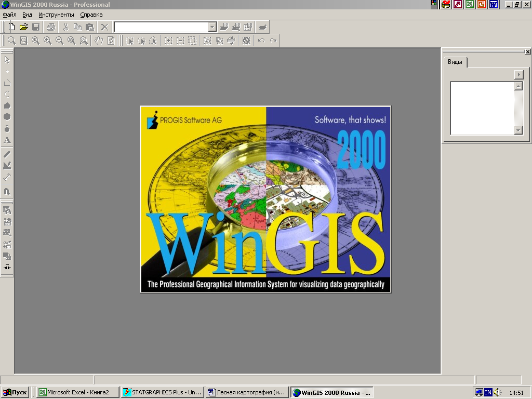532x399 pixels.
Task: Click the Copy icon in the toolbar
Action: (x=78, y=27)
